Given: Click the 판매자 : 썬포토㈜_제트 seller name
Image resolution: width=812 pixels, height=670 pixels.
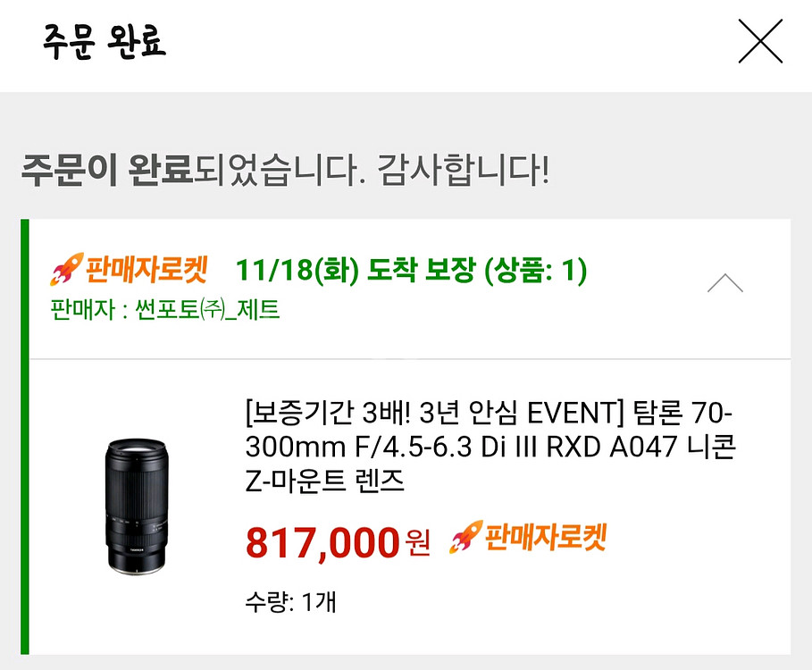Looking at the screenshot, I should 165,310.
